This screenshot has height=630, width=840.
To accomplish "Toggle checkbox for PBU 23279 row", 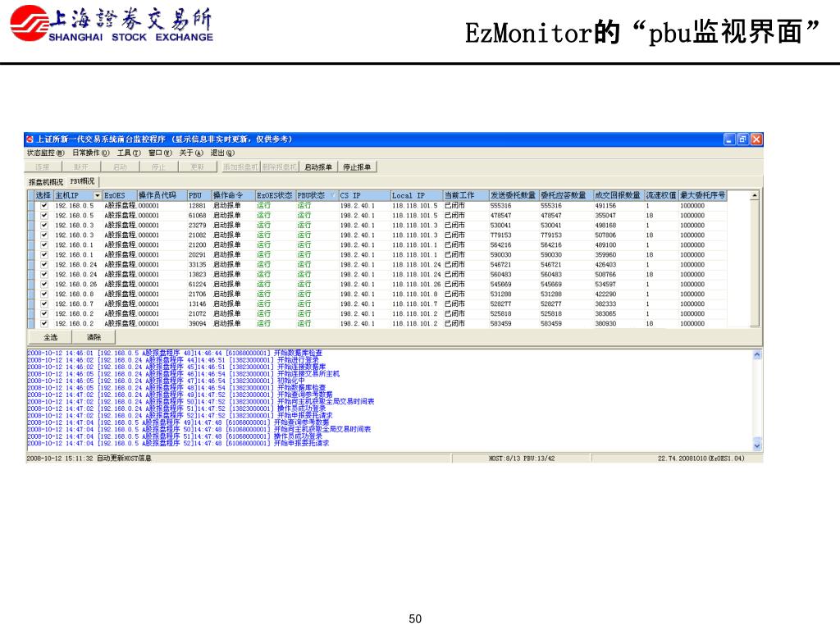I will point(44,226).
